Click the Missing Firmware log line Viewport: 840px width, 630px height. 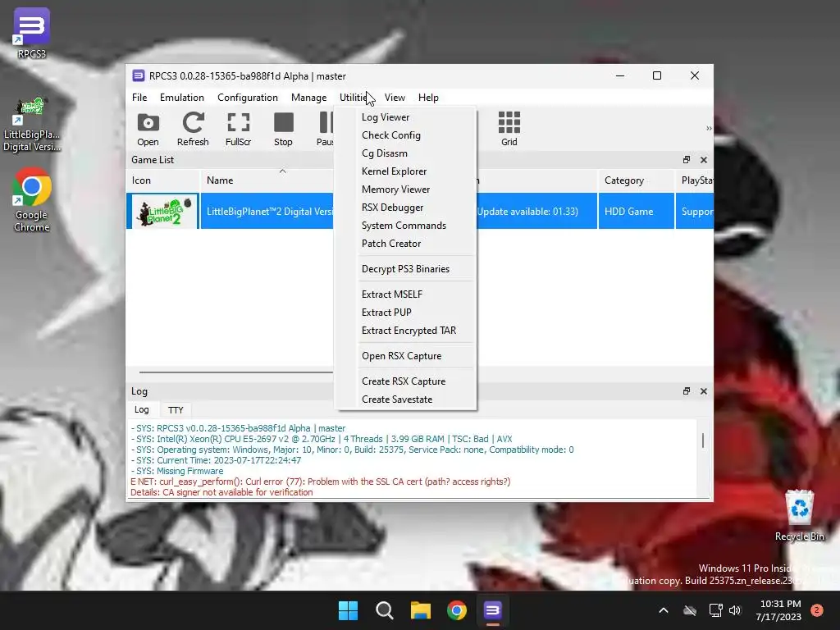click(177, 472)
